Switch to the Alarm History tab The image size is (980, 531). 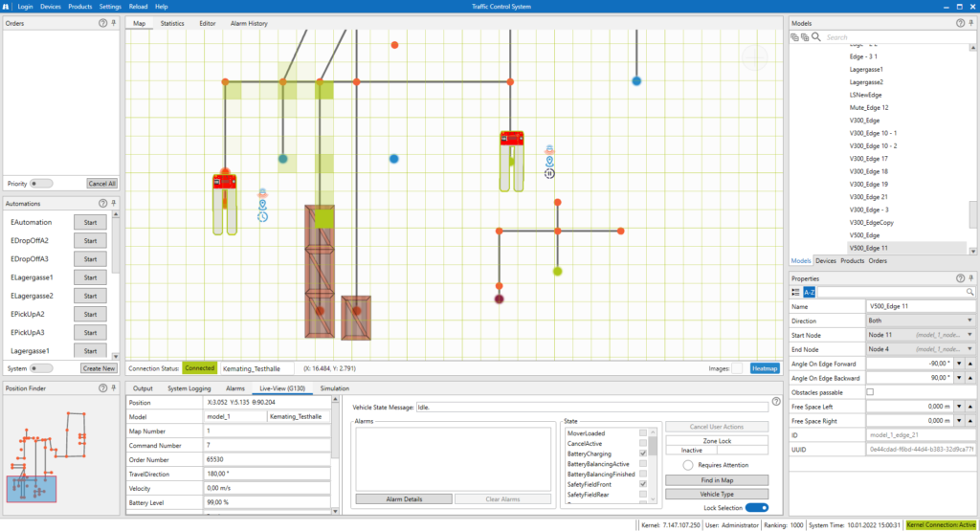point(249,23)
